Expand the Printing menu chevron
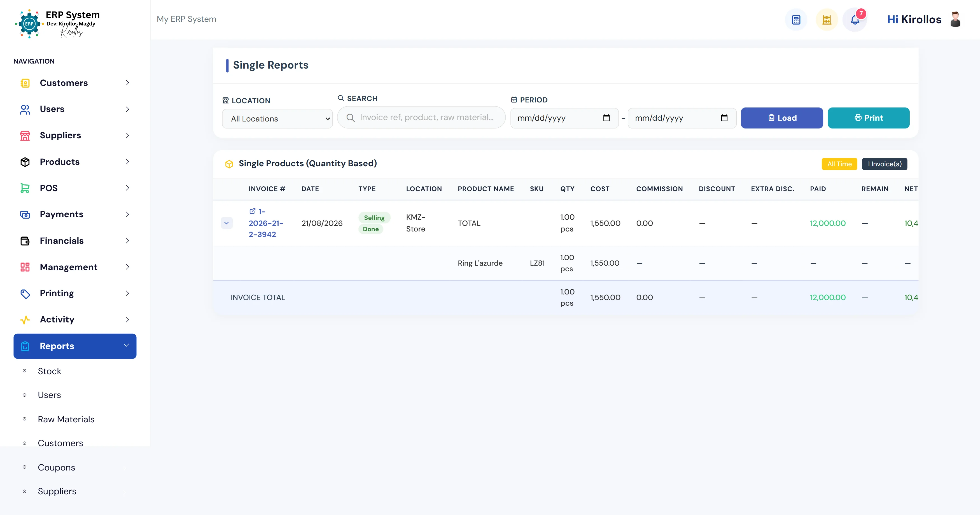980x515 pixels. pyautogui.click(x=127, y=294)
